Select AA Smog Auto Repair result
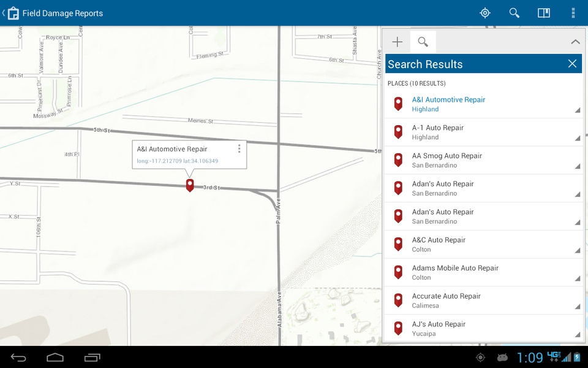 pos(483,160)
